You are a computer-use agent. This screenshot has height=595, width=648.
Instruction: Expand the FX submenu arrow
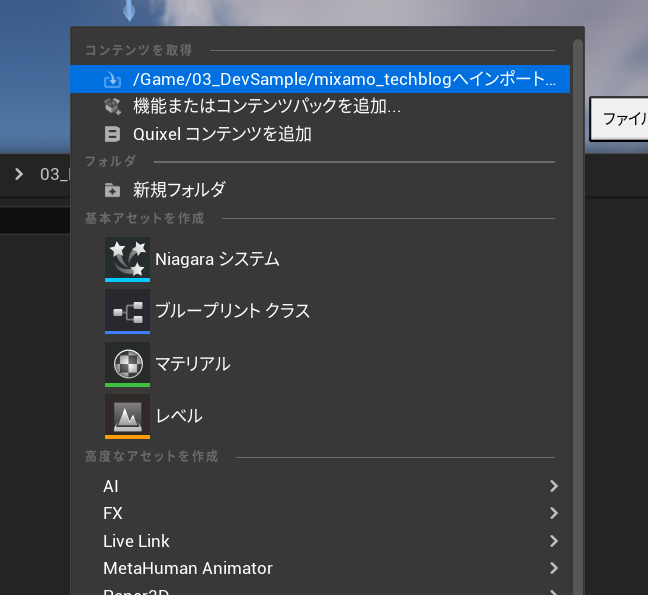pos(554,513)
